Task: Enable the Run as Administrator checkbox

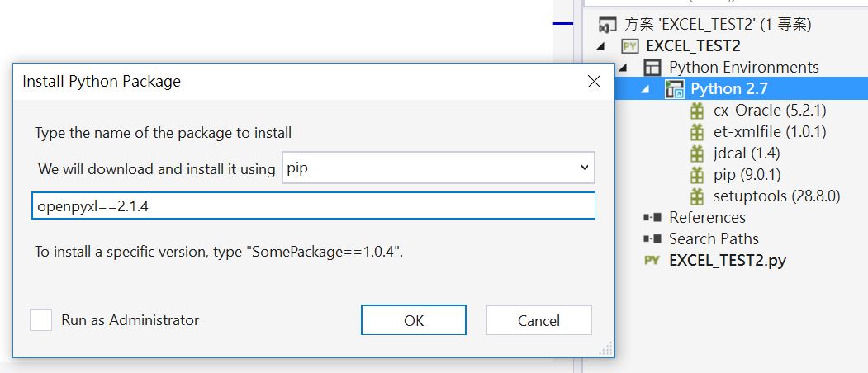Action: [41, 320]
